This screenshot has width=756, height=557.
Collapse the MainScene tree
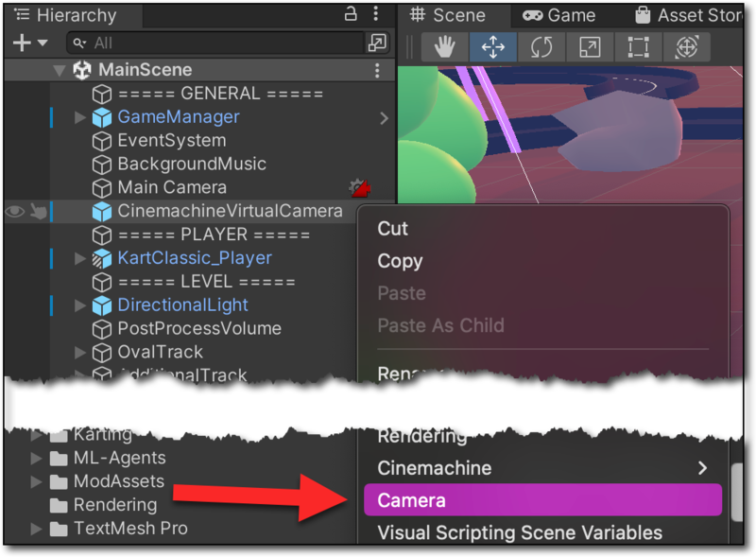[x=60, y=70]
